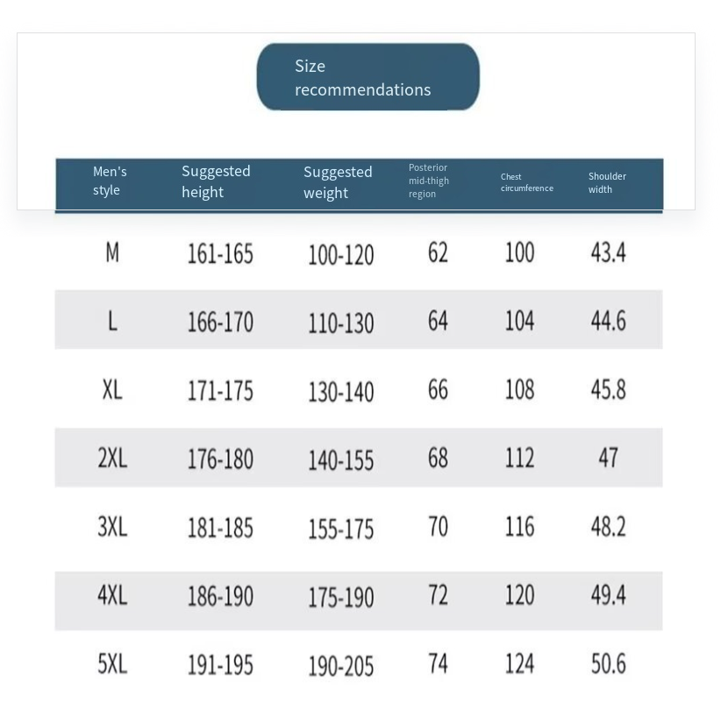Select the 130-140 weight cell
728x703 pixels.
click(x=340, y=392)
